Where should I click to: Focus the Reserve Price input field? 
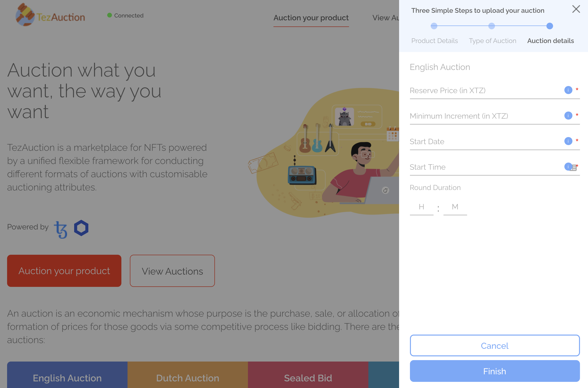485,91
